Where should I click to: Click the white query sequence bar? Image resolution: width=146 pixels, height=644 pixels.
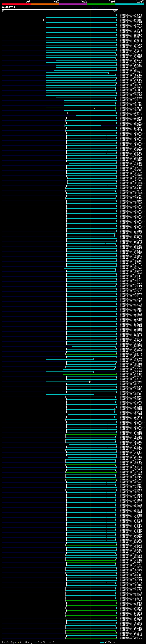60,9
